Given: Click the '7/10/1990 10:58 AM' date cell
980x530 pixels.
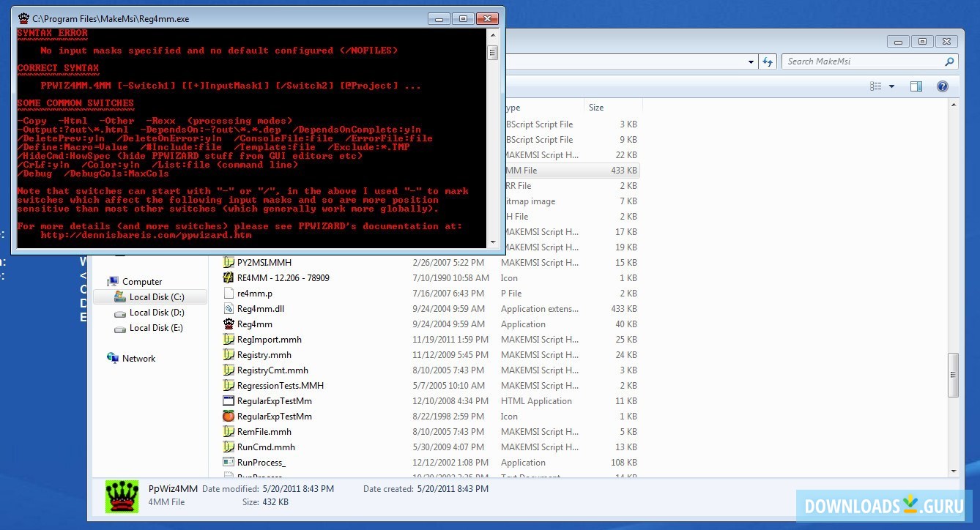Looking at the screenshot, I should click(x=450, y=278).
